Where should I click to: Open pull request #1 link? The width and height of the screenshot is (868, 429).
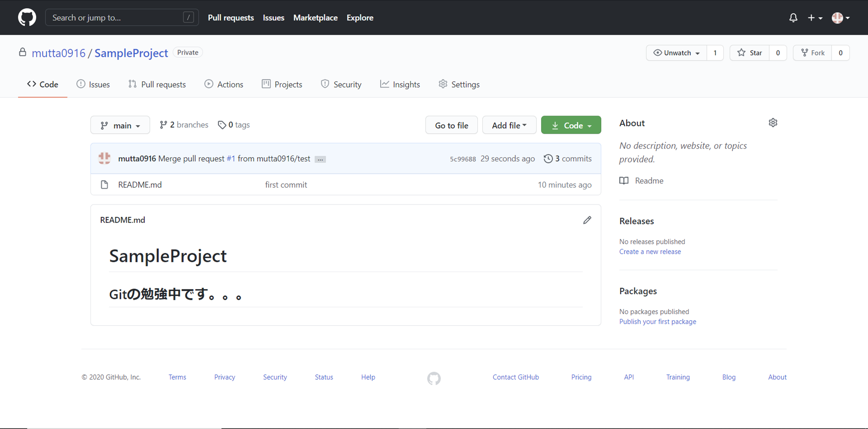point(231,159)
